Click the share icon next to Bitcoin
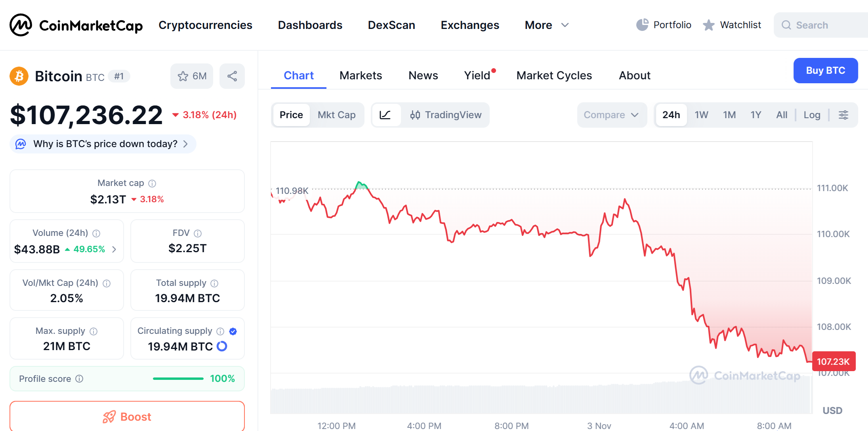The height and width of the screenshot is (431, 868). coord(232,76)
